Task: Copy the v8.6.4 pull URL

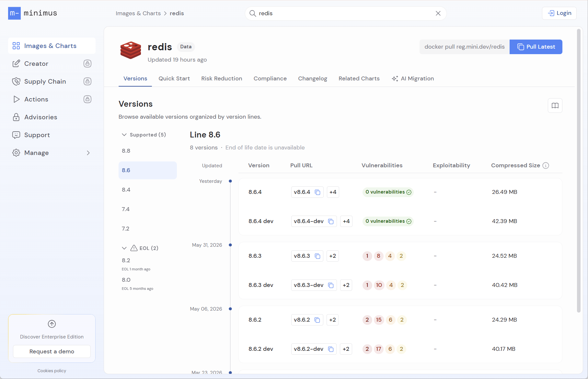Action: pos(317,192)
